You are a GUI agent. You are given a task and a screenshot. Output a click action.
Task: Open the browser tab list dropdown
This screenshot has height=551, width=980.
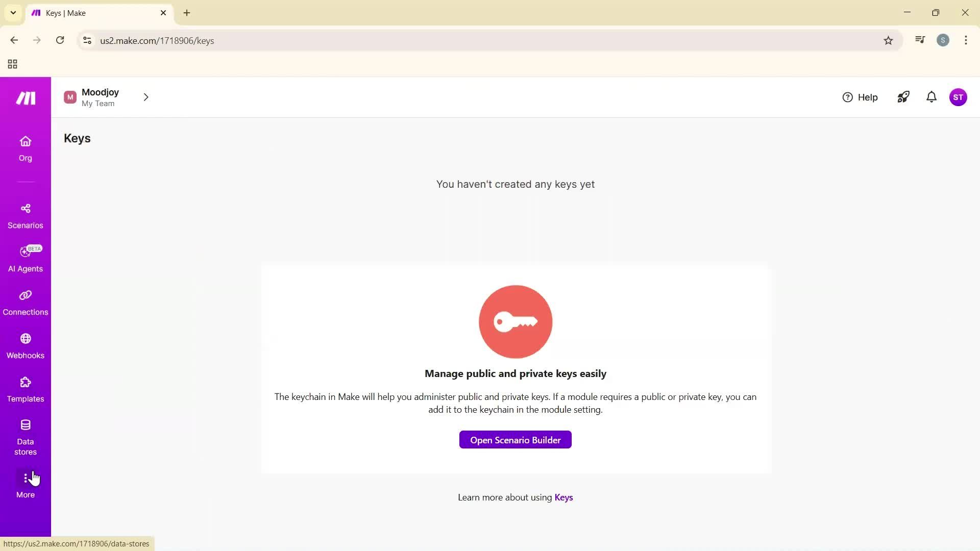coord(13,13)
